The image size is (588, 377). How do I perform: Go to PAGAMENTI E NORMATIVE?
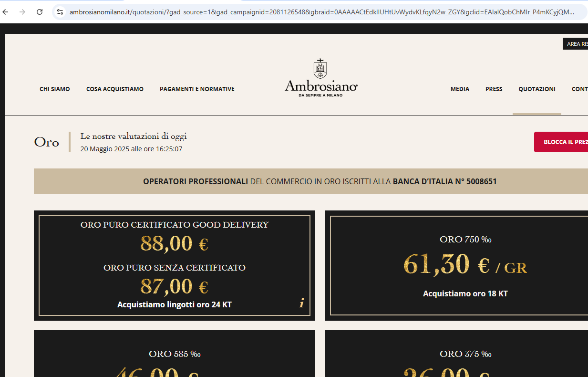coord(197,89)
